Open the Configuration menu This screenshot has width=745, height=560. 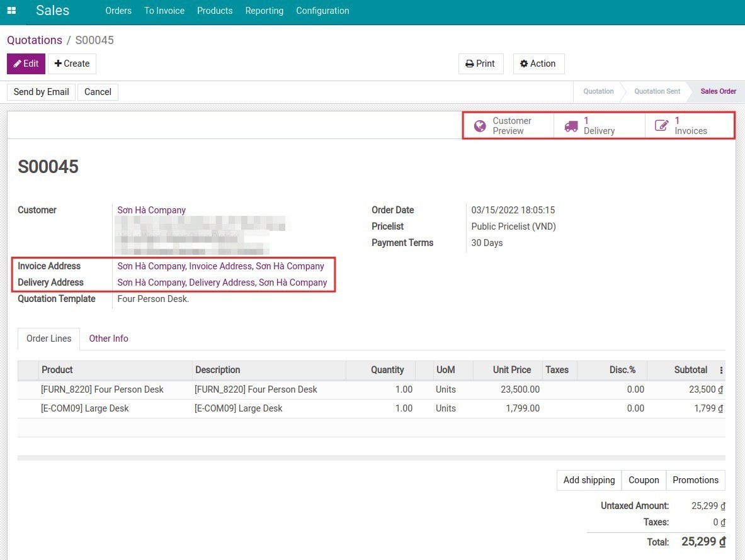[x=322, y=11]
